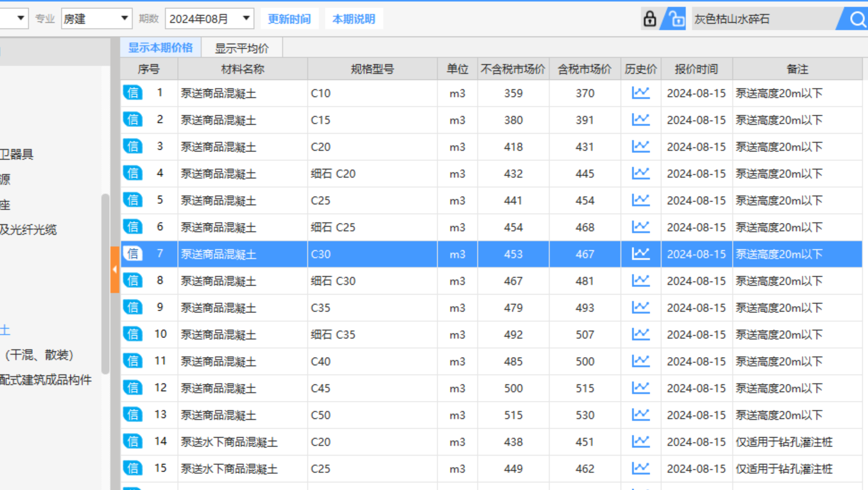868x490 pixels.
Task: Click the 信 badge on row 15
Action: [133, 468]
